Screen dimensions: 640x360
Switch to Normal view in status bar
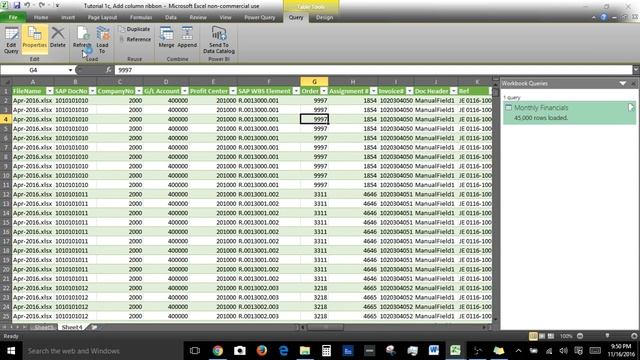533,336
